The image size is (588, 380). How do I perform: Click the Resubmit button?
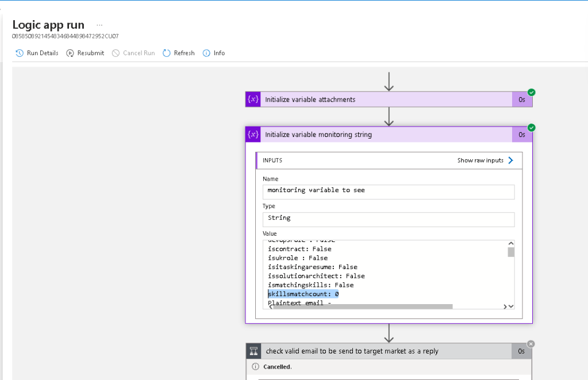click(85, 53)
